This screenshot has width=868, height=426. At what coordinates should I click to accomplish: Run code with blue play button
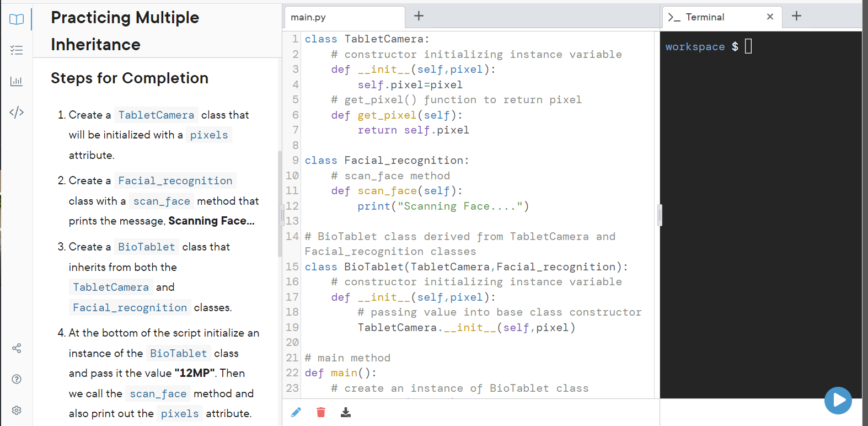(x=838, y=400)
